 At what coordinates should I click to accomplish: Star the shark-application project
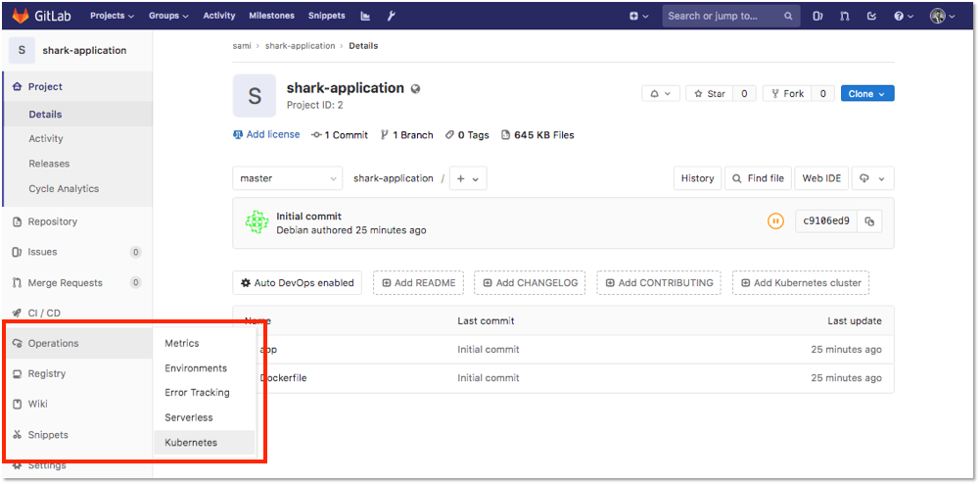point(710,93)
